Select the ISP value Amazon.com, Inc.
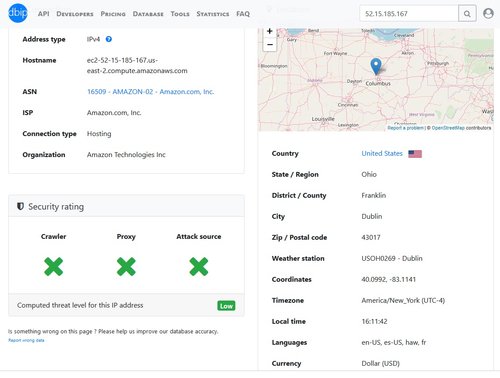 [x=114, y=113]
